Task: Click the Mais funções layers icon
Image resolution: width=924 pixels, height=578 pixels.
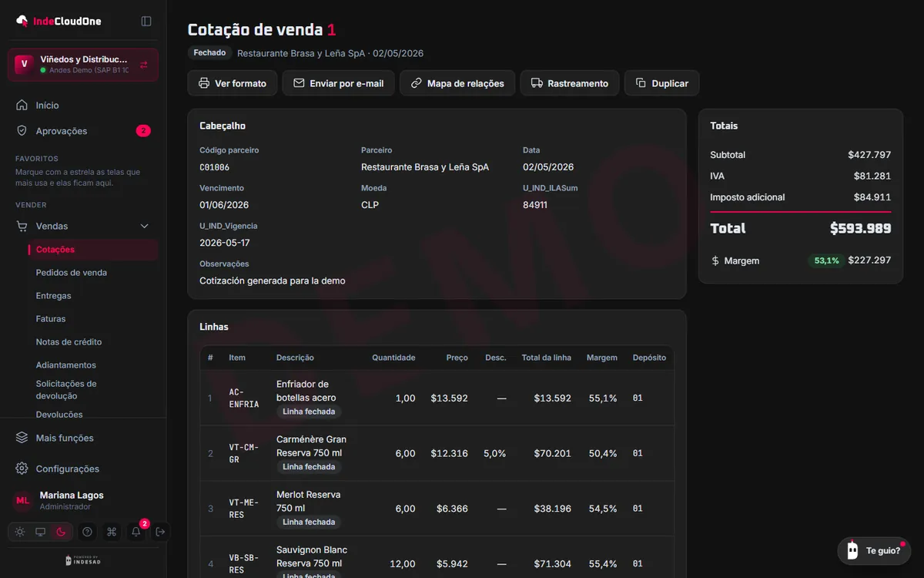Action: (22, 438)
